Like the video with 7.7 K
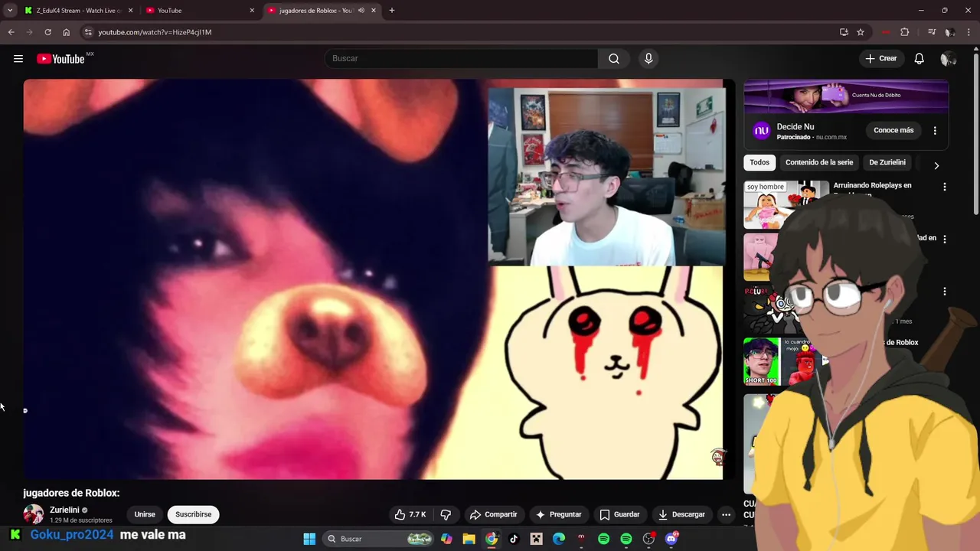 [410, 514]
